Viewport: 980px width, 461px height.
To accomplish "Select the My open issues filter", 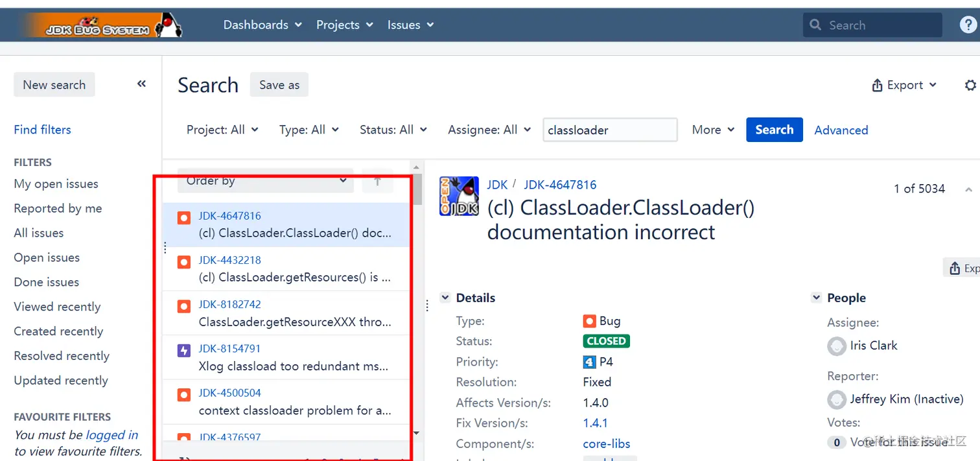I will tap(56, 184).
